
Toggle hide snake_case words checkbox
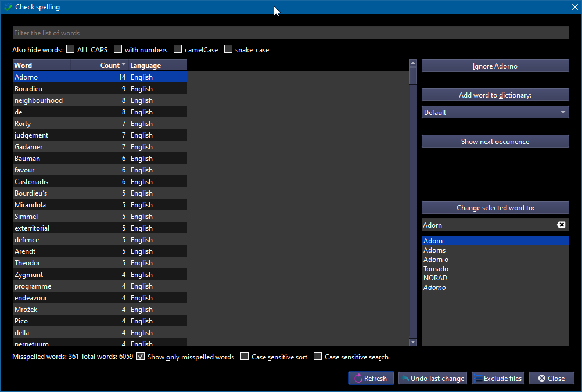coord(228,49)
